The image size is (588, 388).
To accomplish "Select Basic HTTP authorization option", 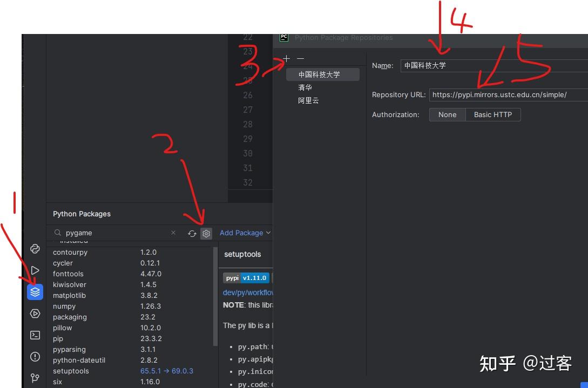I will (x=493, y=115).
